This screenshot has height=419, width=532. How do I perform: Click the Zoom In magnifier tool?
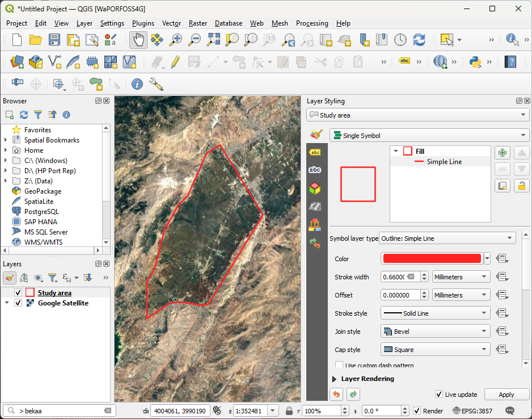point(176,39)
